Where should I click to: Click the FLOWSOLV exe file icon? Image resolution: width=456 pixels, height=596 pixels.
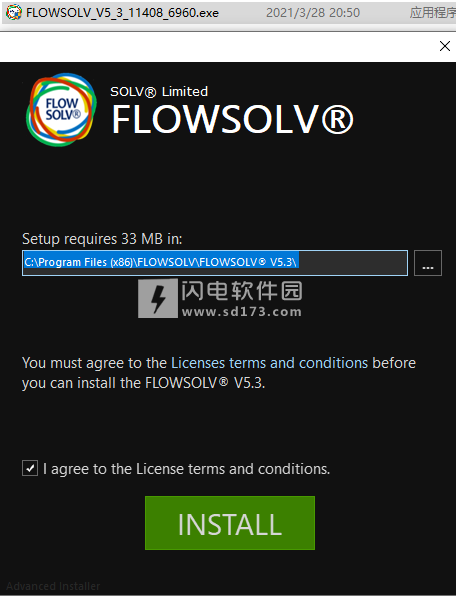click(14, 13)
